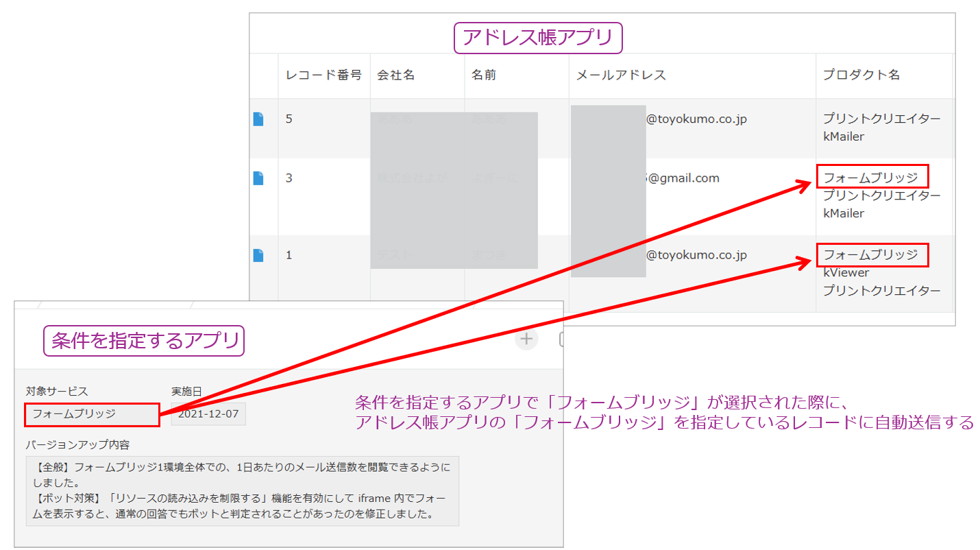980x550 pixels.
Task: Select the 対象サービス field showing フォームブリッジ
Action: [92, 414]
